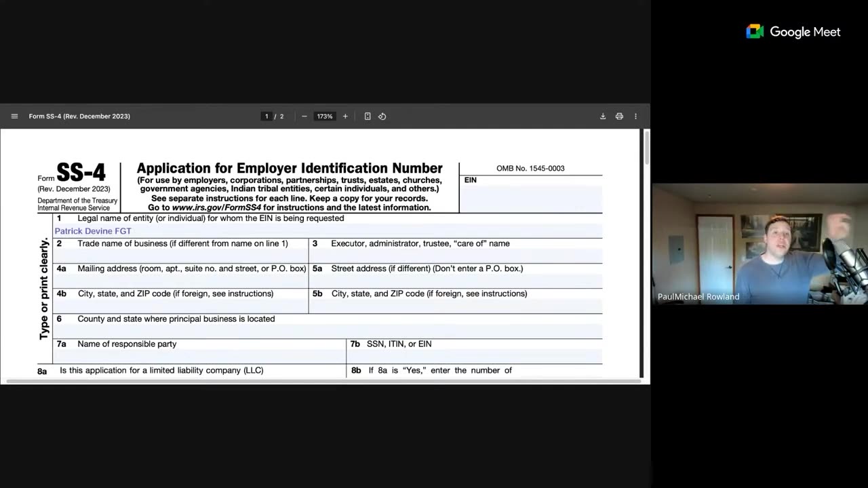Click the 7b SSN, ITIN, or EIN field
Image resolution: width=868 pixels, height=488 pixels.
pos(475,357)
